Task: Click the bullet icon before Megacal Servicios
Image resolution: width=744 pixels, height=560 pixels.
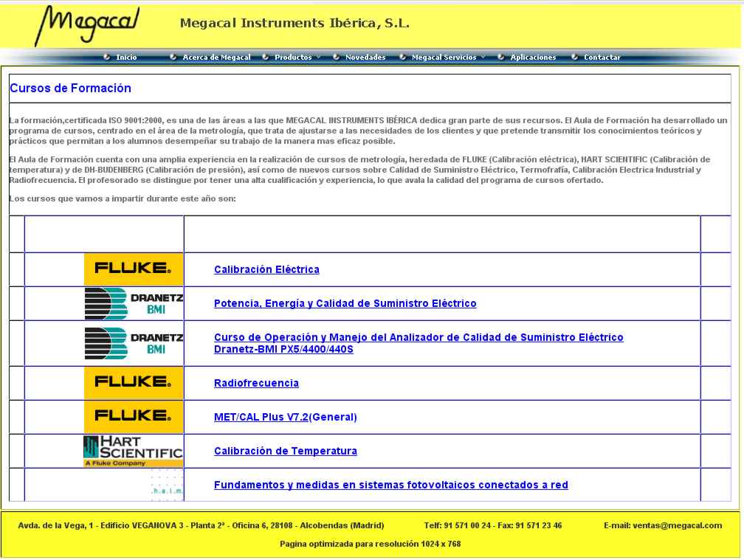Action: click(402, 57)
